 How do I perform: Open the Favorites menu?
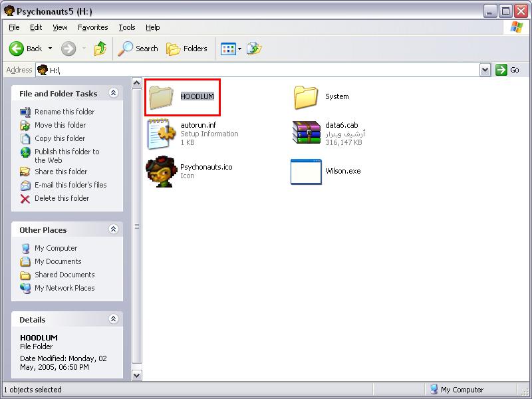tap(92, 27)
